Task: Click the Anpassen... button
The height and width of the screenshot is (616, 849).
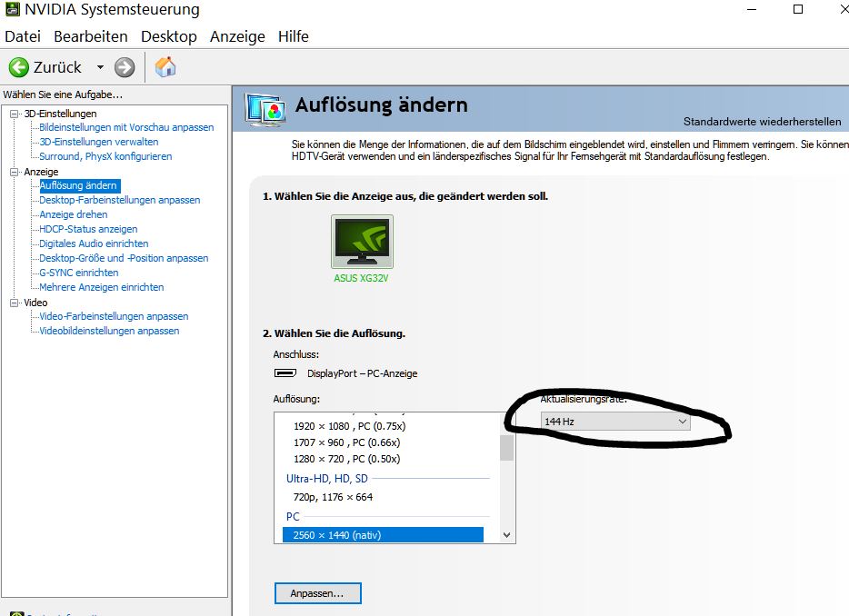Action: click(318, 593)
